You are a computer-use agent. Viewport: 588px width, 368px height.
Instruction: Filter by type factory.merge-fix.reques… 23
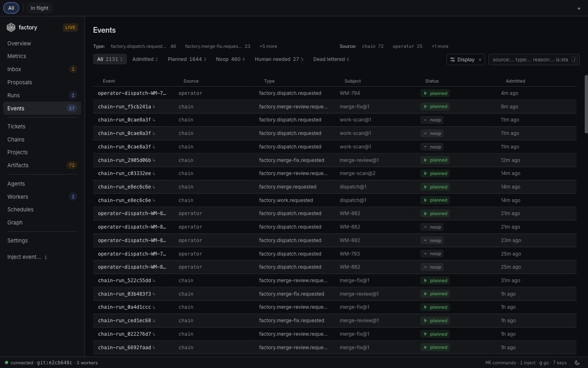click(x=218, y=47)
